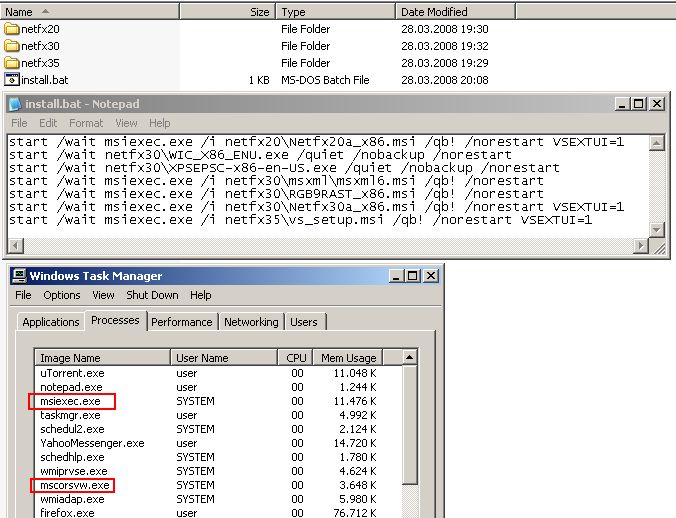Viewport: 676px width, 518px height.
Task: Click the Notepad title bar icon
Action: point(15,104)
